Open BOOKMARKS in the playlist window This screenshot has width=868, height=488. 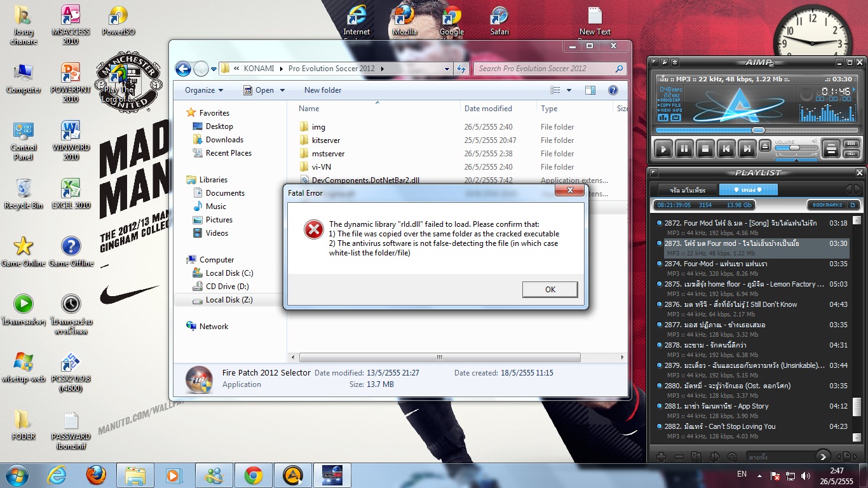pos(827,205)
